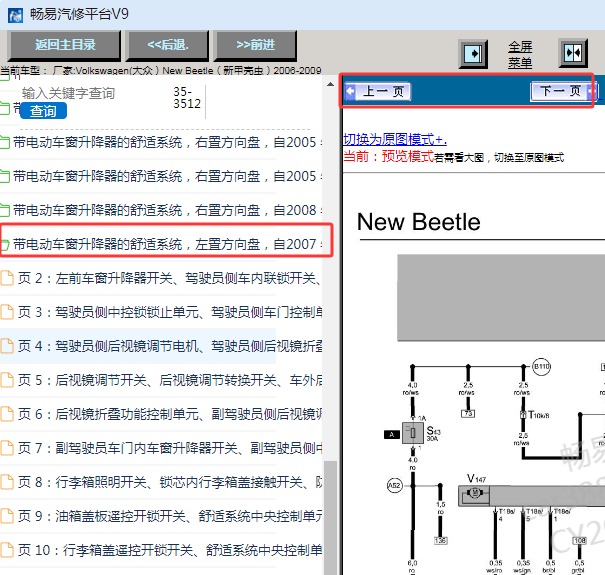Click the document icon beside 页 8
This screenshot has height=575, width=605.
coord(7,482)
